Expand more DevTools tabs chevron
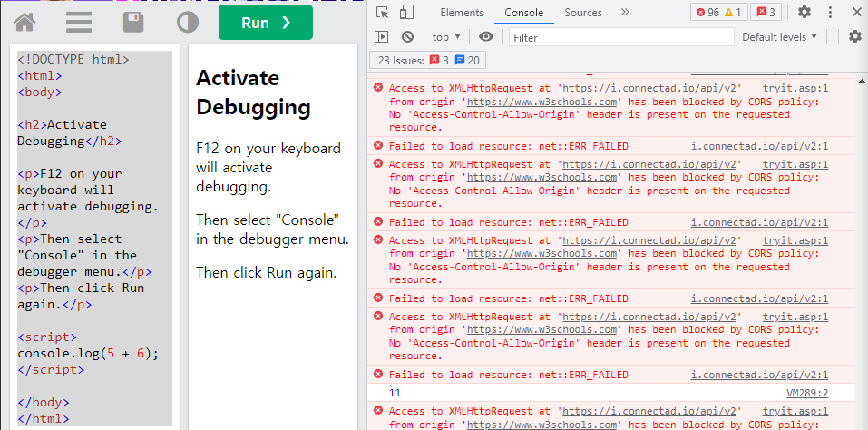Viewport: 868px width, 430px height. point(625,12)
